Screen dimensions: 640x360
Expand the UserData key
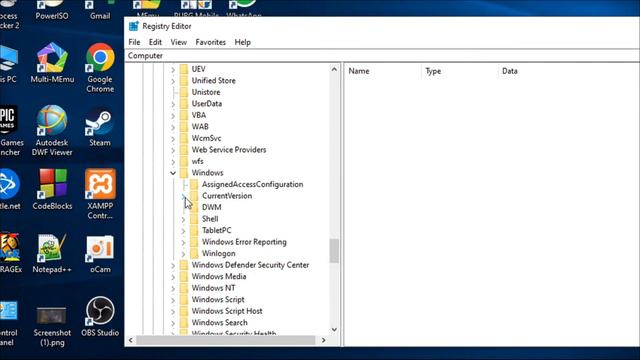click(173, 104)
